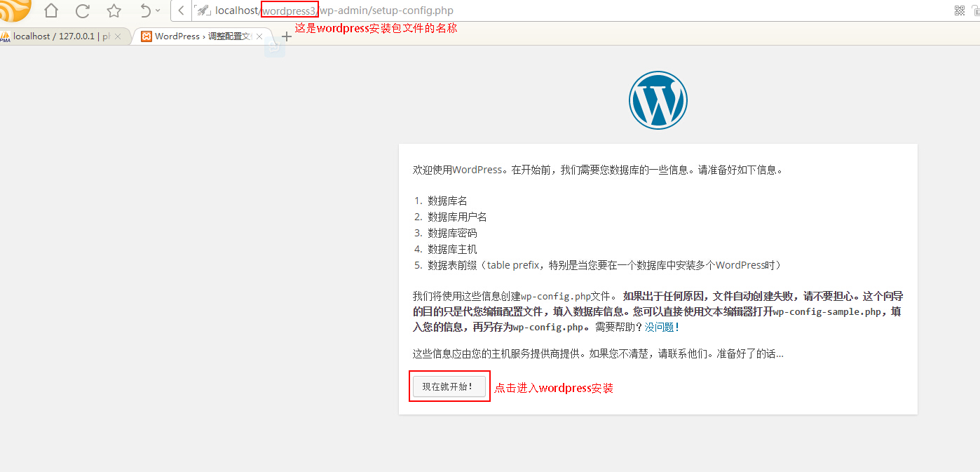Close the WordPress setup tab
Viewport: 980px width, 472px height.
click(x=259, y=36)
